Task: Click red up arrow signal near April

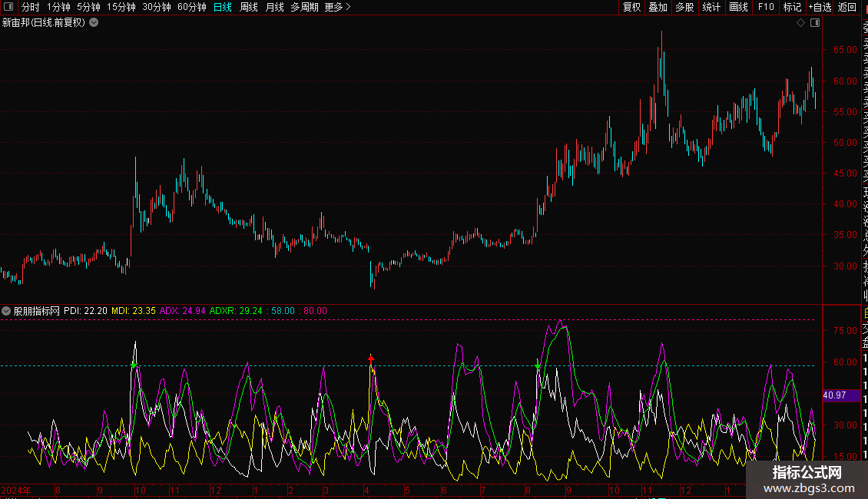Action: pos(371,359)
